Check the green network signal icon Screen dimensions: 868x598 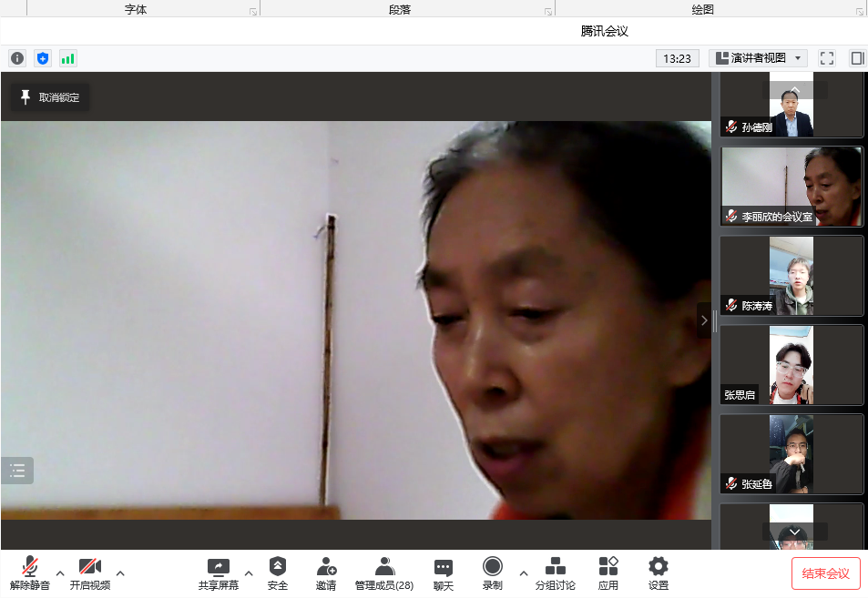point(68,58)
